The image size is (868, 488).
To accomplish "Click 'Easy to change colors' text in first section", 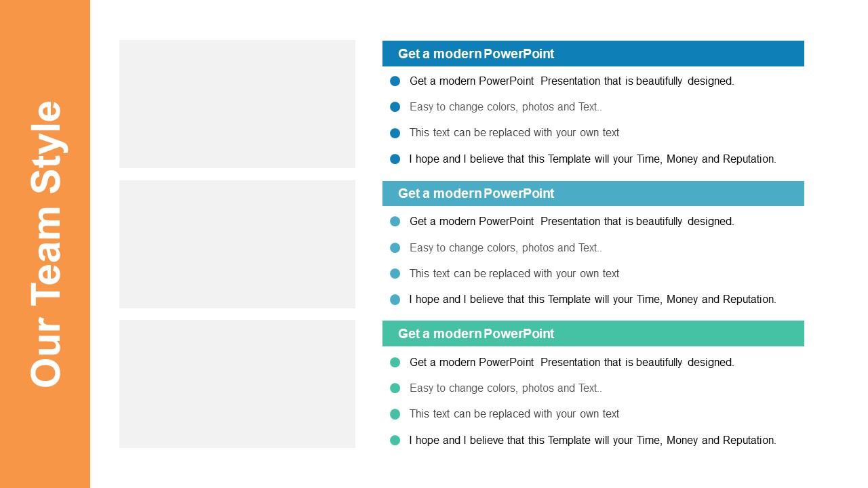I will click(x=506, y=107).
